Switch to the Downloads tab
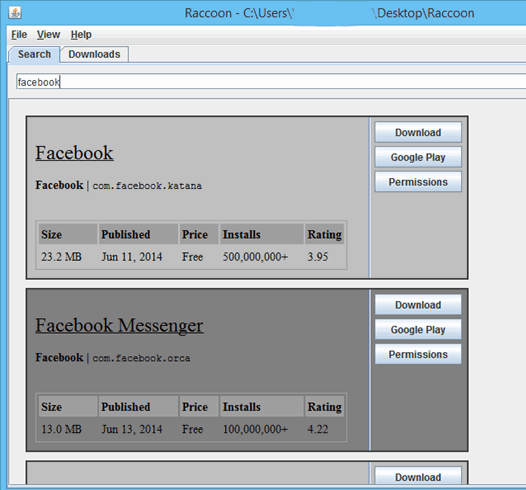The image size is (526, 490). [94, 54]
